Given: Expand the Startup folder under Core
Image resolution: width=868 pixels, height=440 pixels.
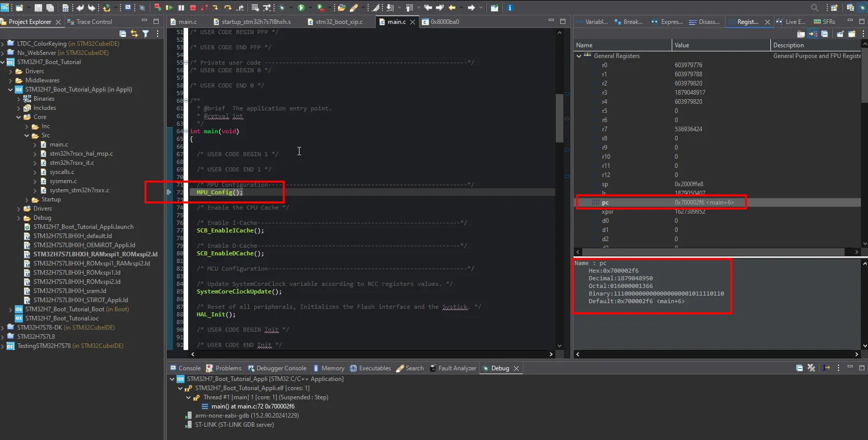Looking at the screenshot, I should click(x=27, y=199).
